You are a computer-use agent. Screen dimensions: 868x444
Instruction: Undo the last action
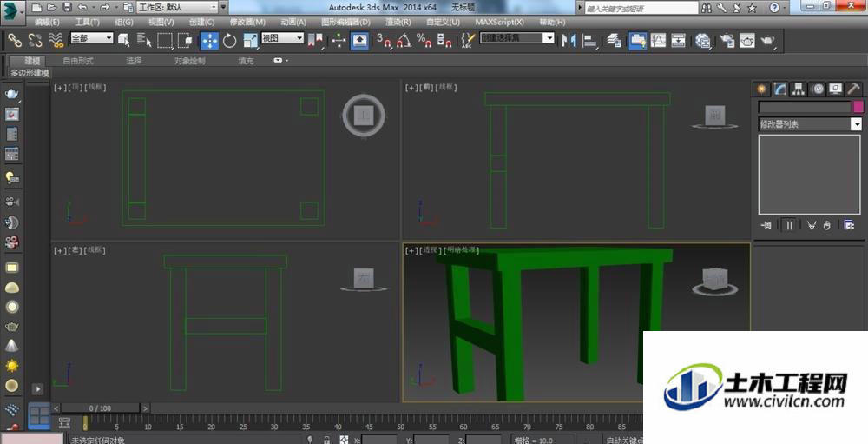pyautogui.click(x=82, y=8)
